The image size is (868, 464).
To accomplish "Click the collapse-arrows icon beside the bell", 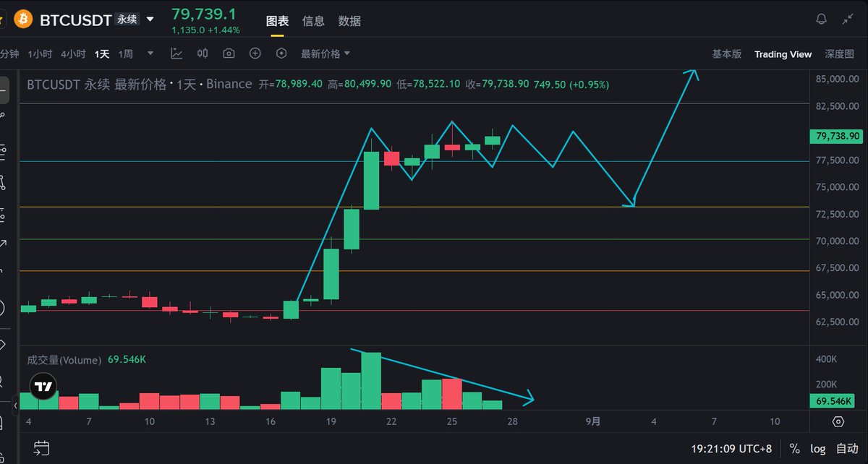I will click(x=848, y=20).
